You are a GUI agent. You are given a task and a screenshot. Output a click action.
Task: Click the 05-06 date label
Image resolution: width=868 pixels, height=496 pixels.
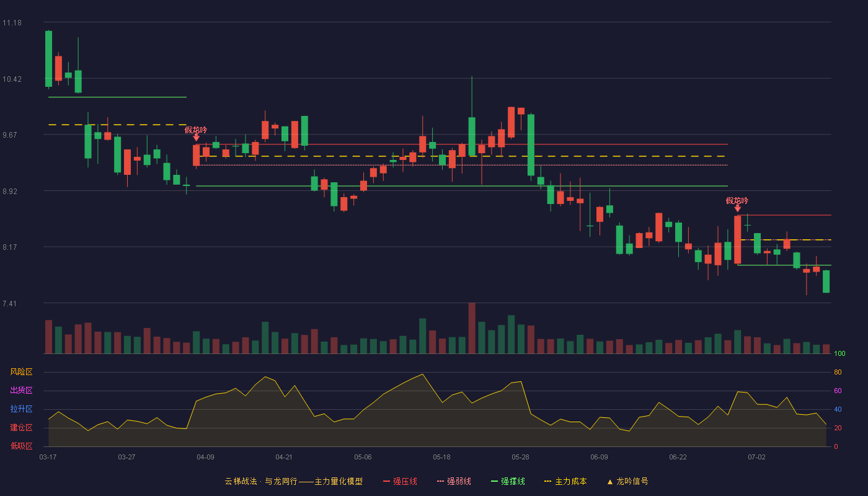363,457
